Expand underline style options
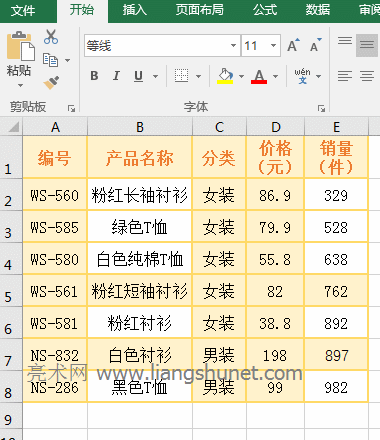 [155, 76]
